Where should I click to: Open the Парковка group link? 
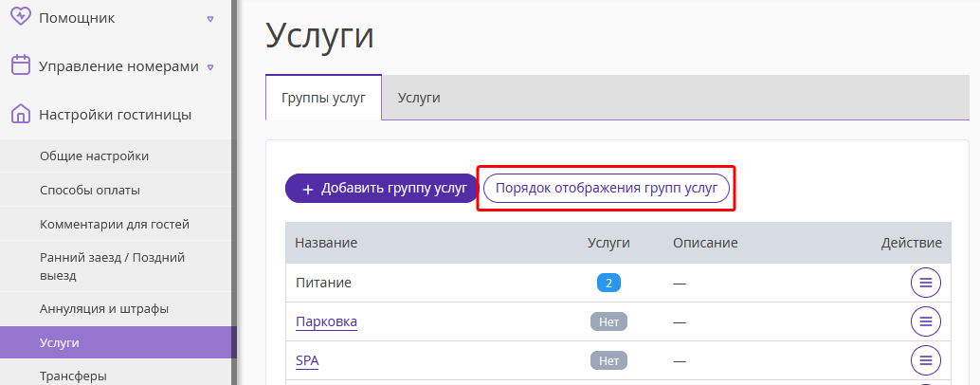pos(326,321)
